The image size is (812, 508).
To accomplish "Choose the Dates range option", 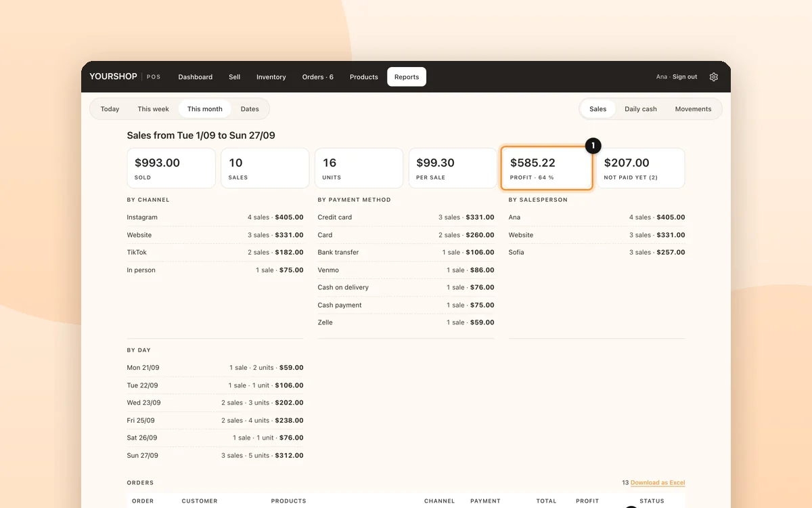I will 250,109.
